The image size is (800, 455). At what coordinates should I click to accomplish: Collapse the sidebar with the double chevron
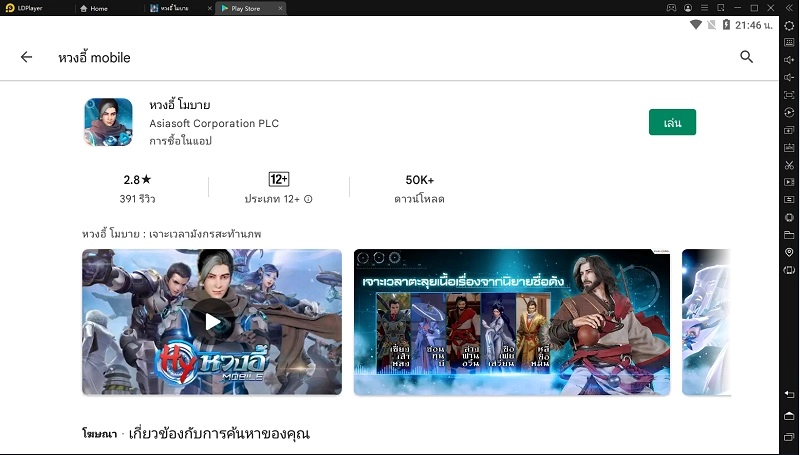789,8
